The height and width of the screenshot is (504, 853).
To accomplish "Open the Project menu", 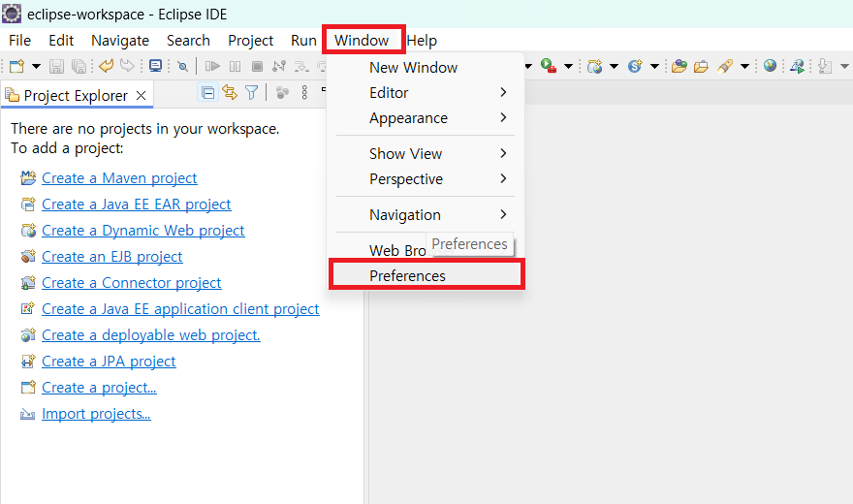I will click(250, 41).
